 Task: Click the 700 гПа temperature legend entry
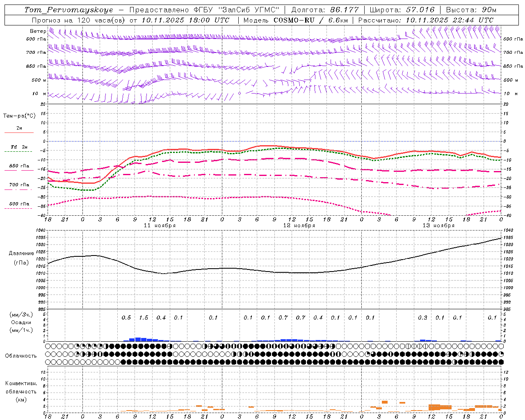[19, 185]
